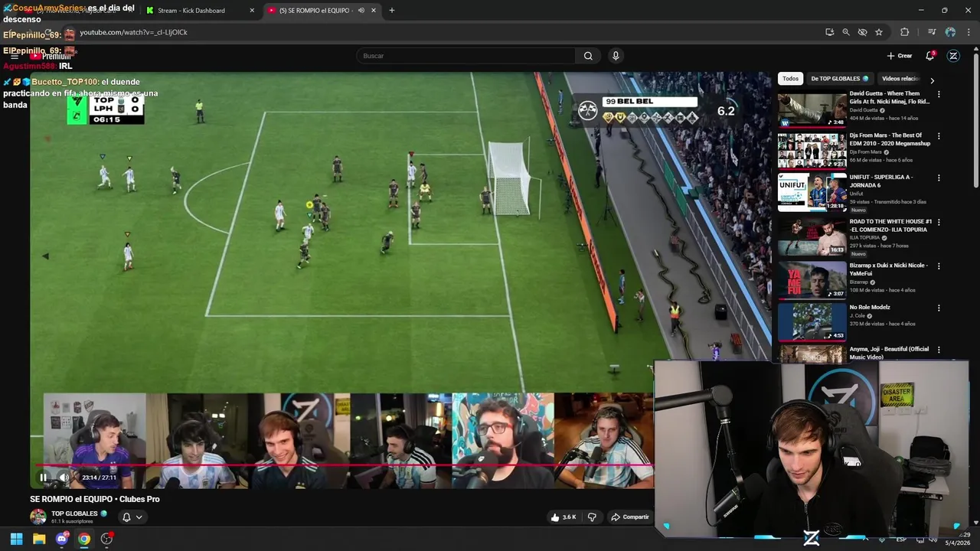
Task: Open the TOP GLOBALES channel name link
Action: pyautogui.click(x=74, y=514)
